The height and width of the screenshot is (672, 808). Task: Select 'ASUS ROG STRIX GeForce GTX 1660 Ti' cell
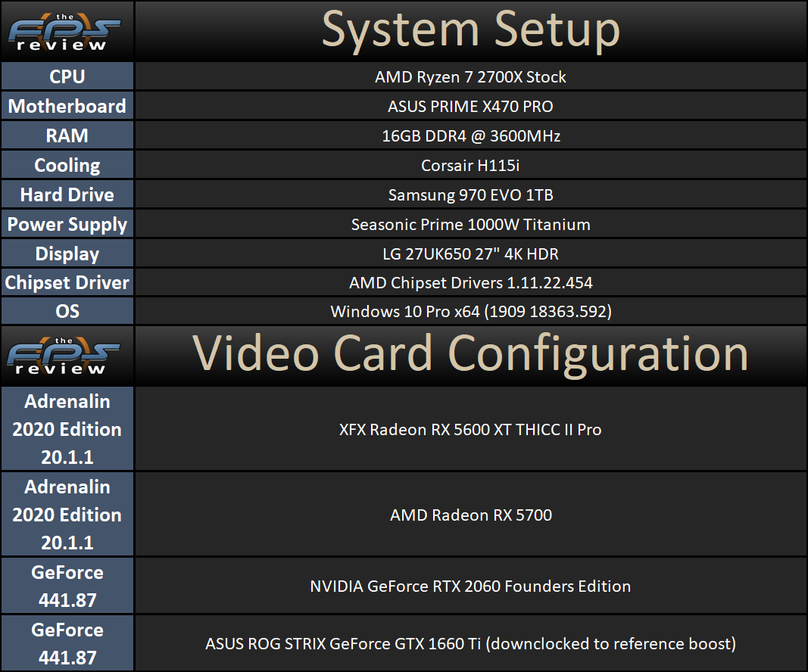pos(470,644)
